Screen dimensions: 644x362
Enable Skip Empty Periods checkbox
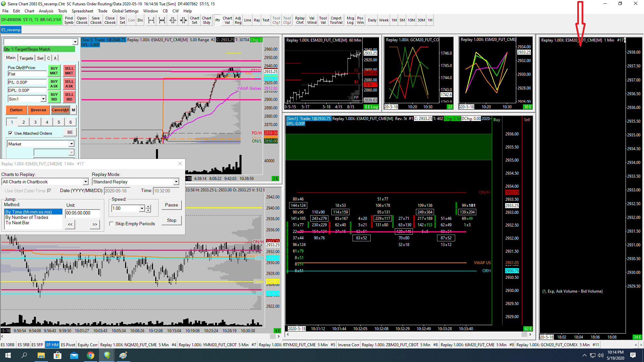[111, 224]
